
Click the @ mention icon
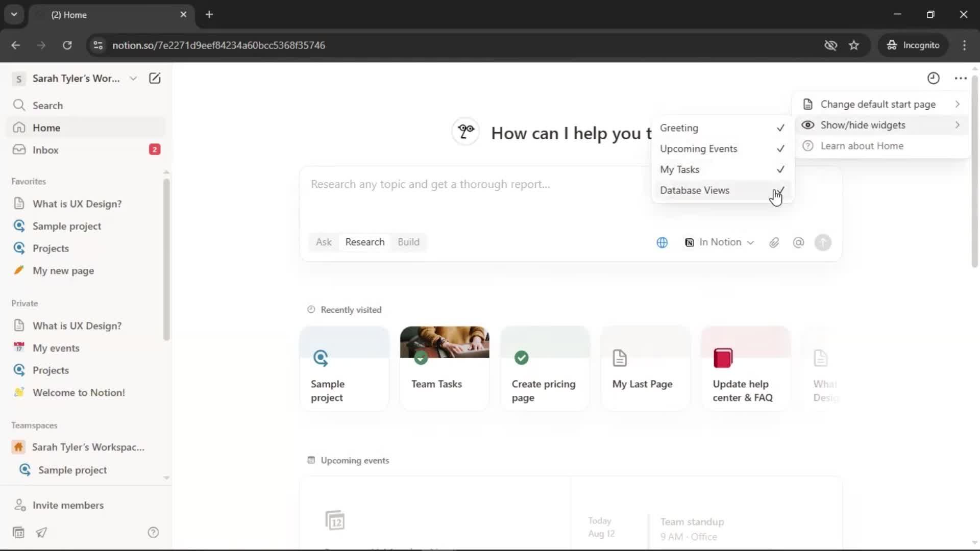coord(798,242)
